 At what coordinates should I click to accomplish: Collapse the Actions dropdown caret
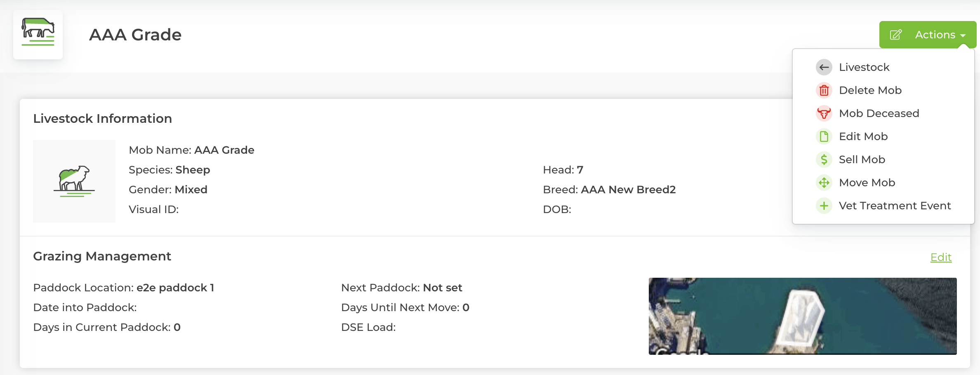click(x=963, y=35)
